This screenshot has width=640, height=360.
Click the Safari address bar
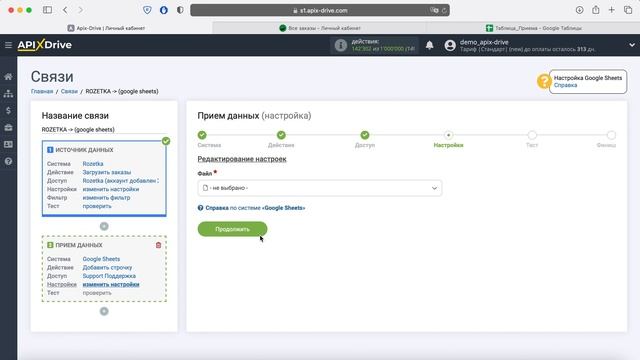320,11
